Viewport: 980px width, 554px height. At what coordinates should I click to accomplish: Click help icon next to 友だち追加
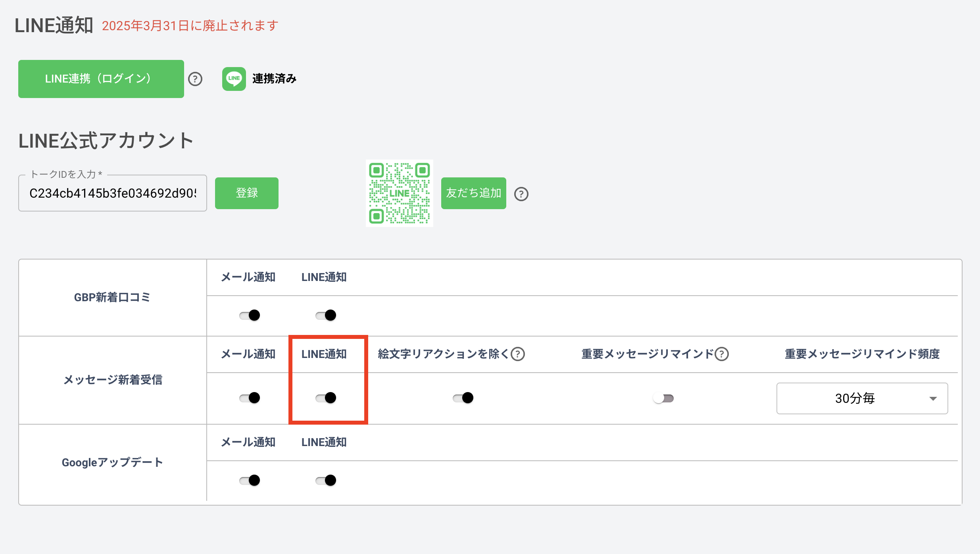coord(521,194)
